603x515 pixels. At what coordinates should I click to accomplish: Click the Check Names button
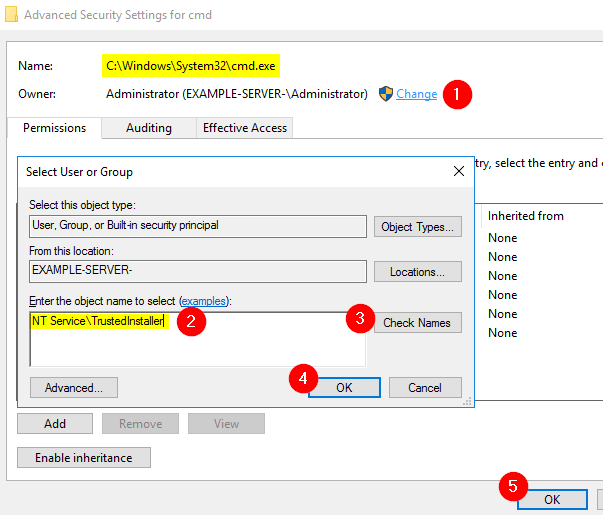point(418,322)
